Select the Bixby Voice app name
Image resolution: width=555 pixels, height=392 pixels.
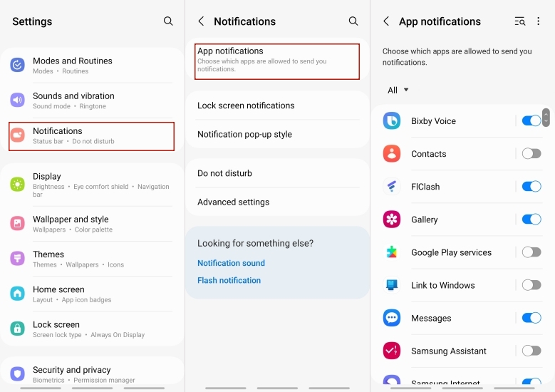point(433,121)
